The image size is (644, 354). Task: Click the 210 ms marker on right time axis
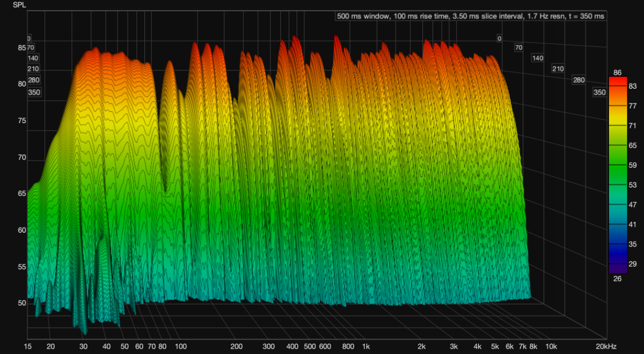point(558,69)
